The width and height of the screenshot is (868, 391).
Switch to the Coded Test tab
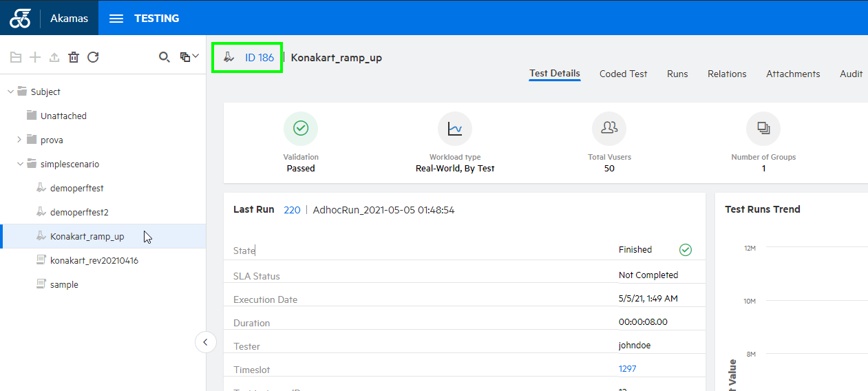(623, 74)
